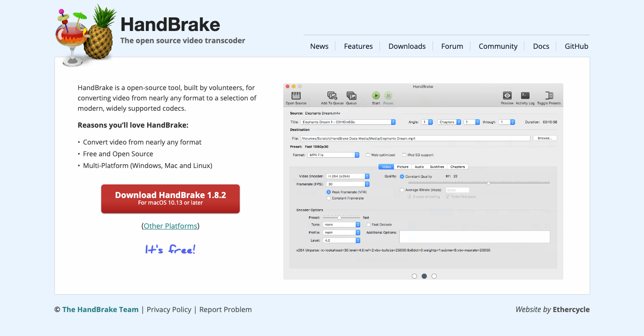Check the Web optimized checkbox
The image size is (644, 336).
pyautogui.click(x=368, y=155)
